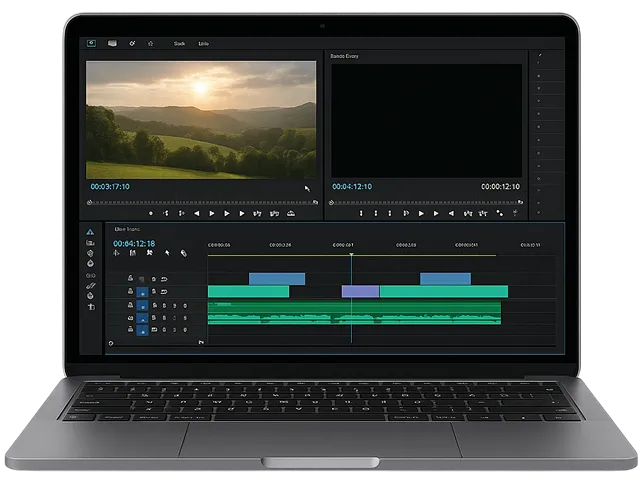643x503 pixels.
Task: Select the top tool in the left tool strip
Action: click(90, 232)
